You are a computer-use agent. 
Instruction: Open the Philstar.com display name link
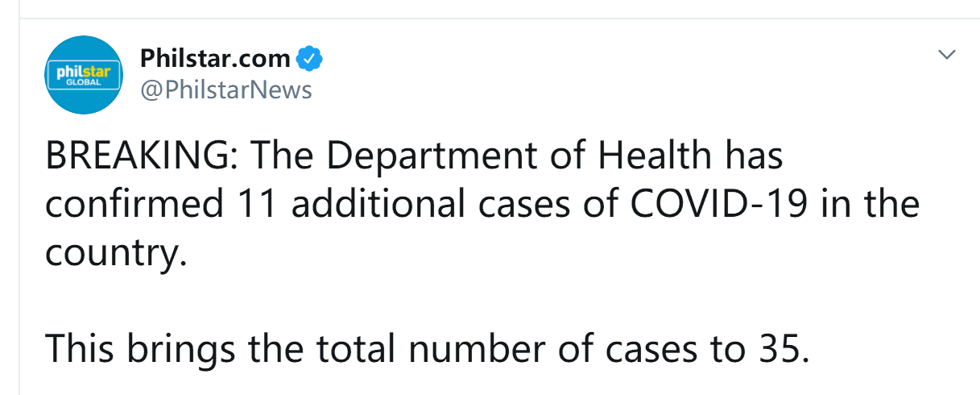click(x=215, y=59)
